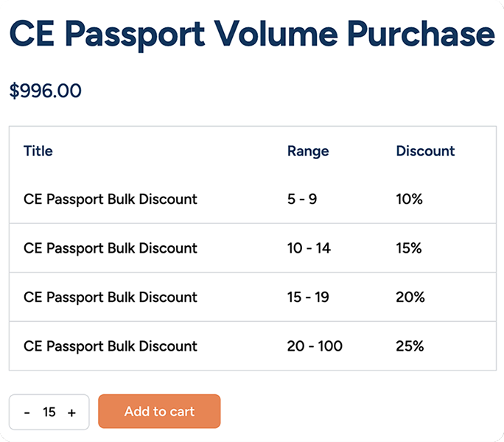This screenshot has width=504, height=442.
Task: Click the 20% discount value
Action: pyautogui.click(x=410, y=297)
